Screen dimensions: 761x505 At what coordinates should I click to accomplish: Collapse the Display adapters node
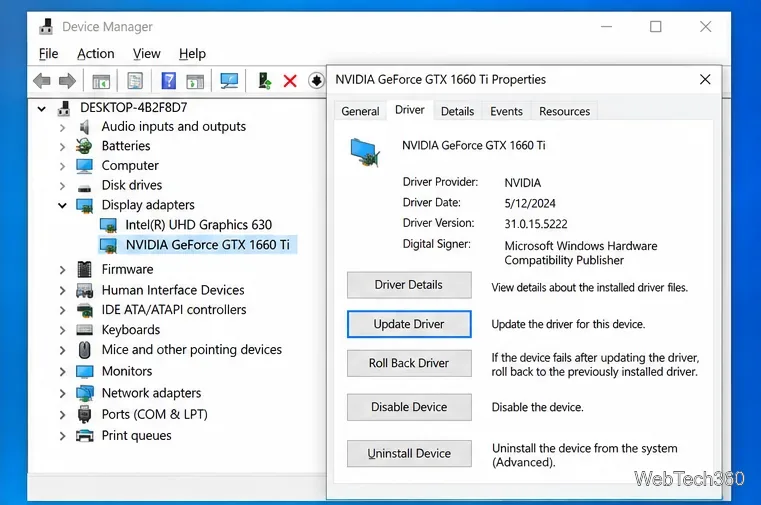point(62,206)
